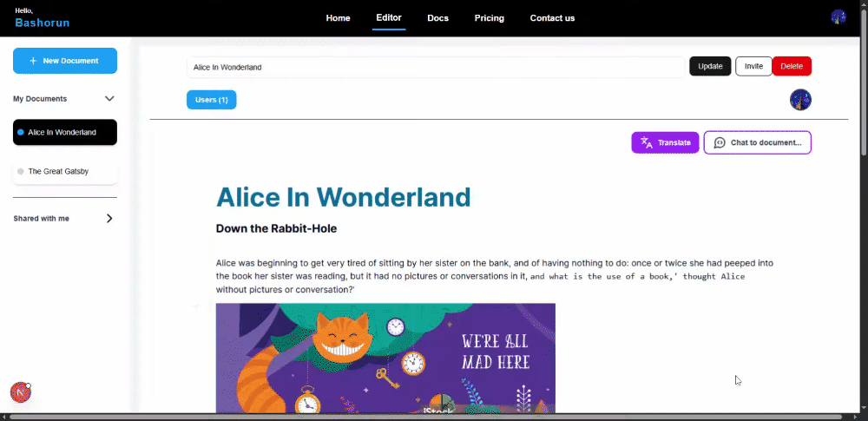Click the horizontal scrollbar at bottom

pos(426,417)
